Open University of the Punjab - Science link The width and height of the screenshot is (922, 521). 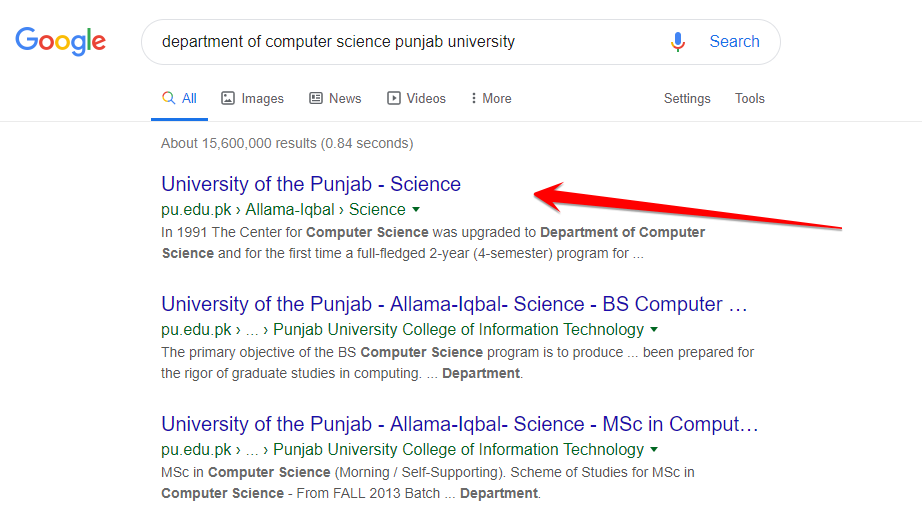coord(311,184)
